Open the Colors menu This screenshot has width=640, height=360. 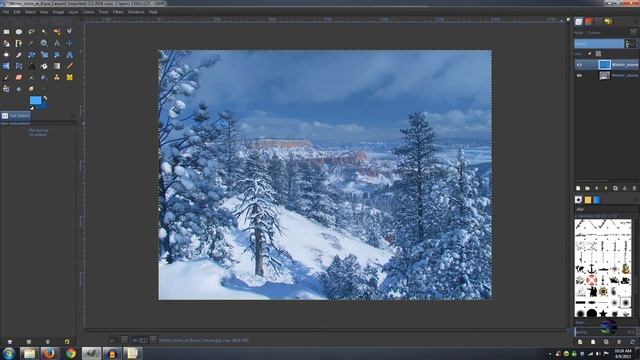click(88, 12)
